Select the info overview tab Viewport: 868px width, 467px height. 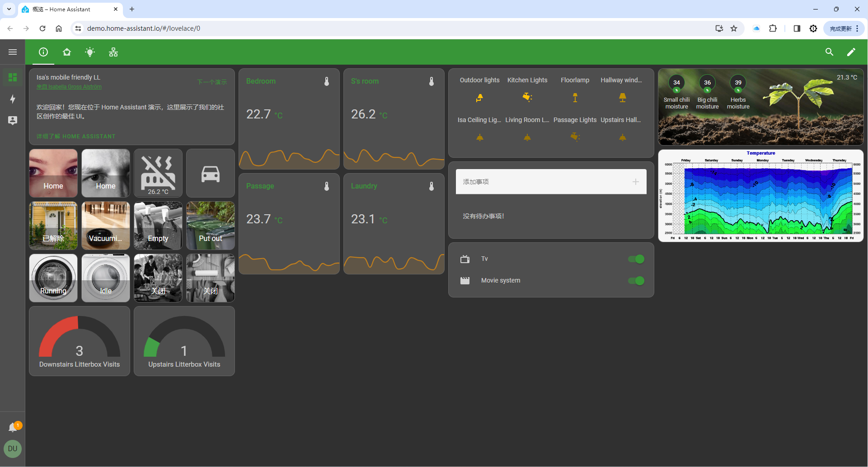[43, 52]
